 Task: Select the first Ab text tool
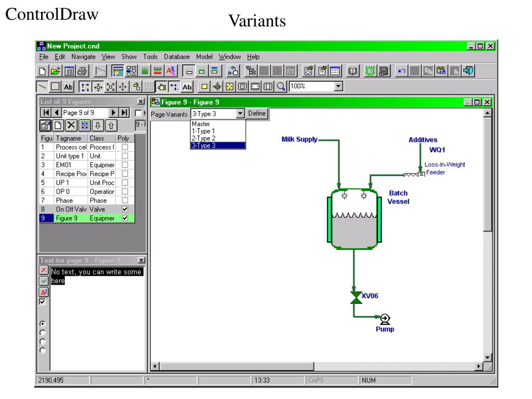click(68, 87)
